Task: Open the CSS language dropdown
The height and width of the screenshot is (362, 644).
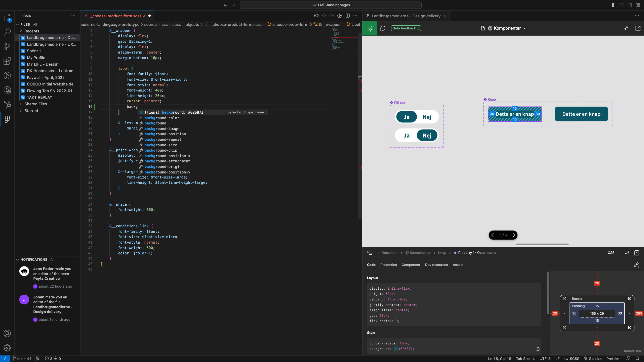Action: pyautogui.click(x=613, y=253)
